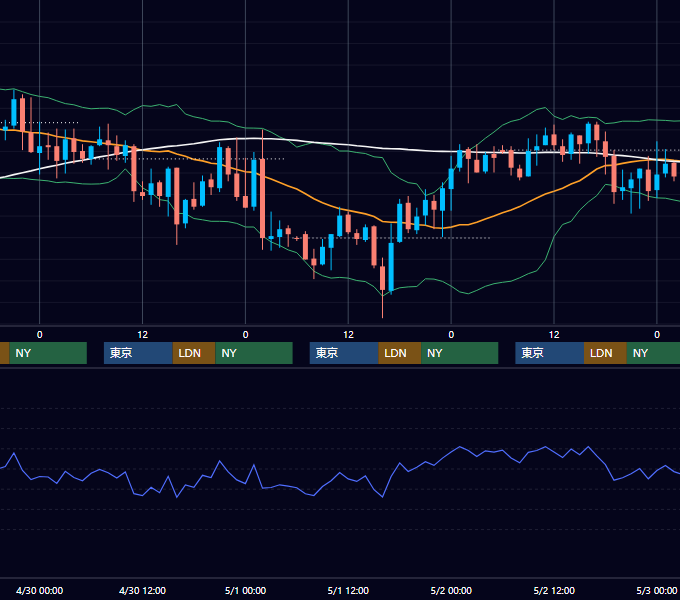
Task: Click the NY session block ending at 5/2 00:00
Action: click(x=460, y=353)
